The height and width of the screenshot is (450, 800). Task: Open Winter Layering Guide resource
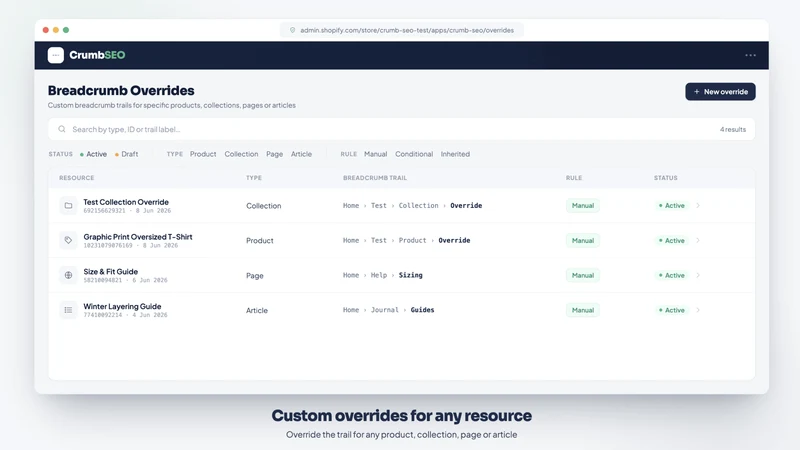click(122, 306)
